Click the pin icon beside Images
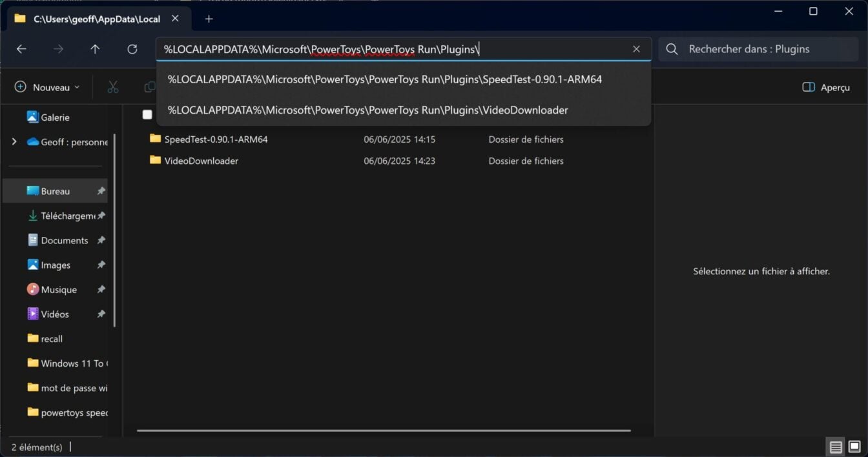 [x=101, y=265]
